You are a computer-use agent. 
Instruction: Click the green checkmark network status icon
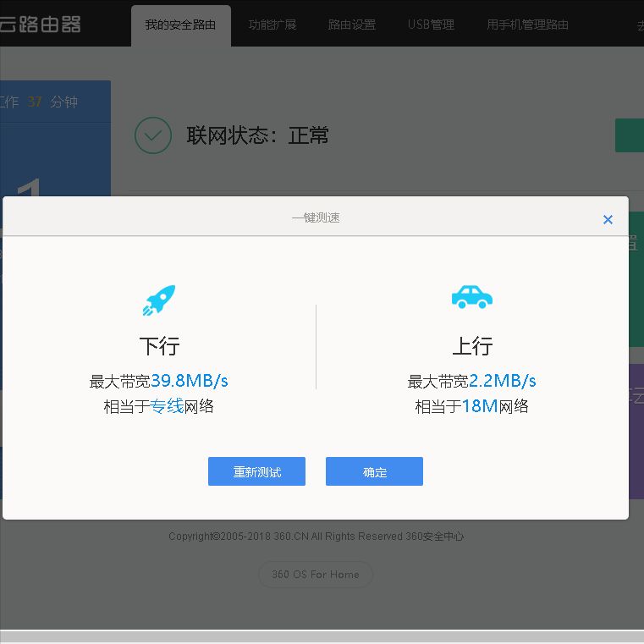click(x=153, y=135)
